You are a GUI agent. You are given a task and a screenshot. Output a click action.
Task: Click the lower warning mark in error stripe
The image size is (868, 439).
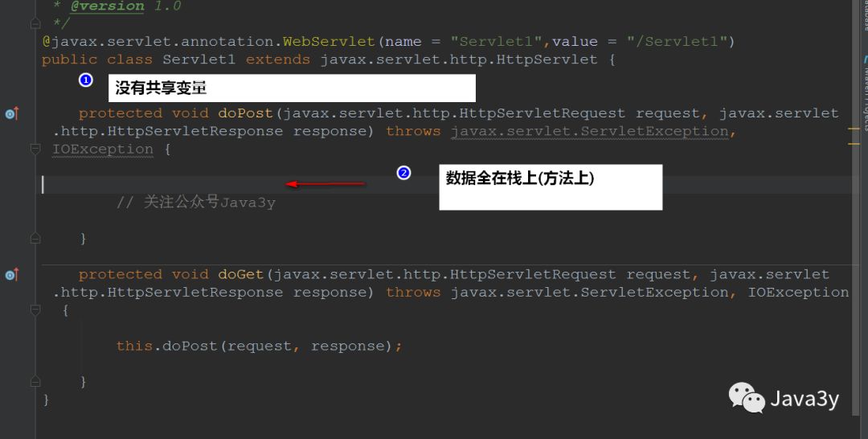(854, 144)
